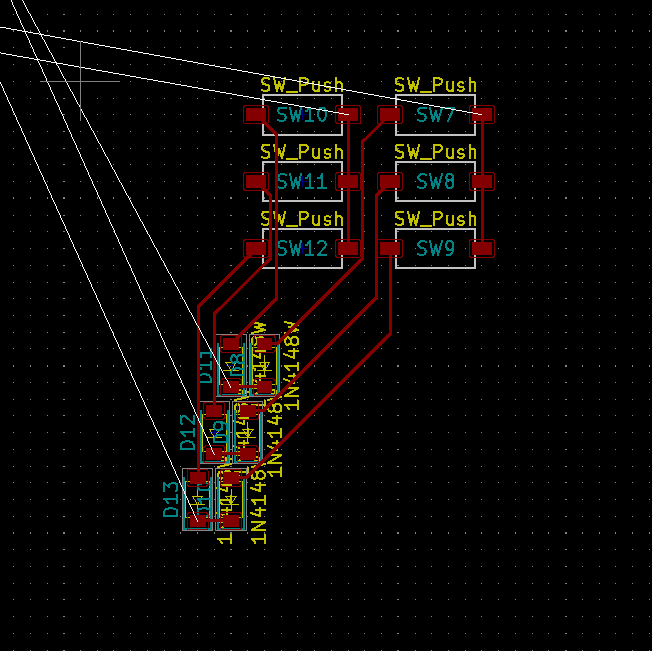Click the right pad of SW7
This screenshot has width=652, height=651.
(x=483, y=115)
